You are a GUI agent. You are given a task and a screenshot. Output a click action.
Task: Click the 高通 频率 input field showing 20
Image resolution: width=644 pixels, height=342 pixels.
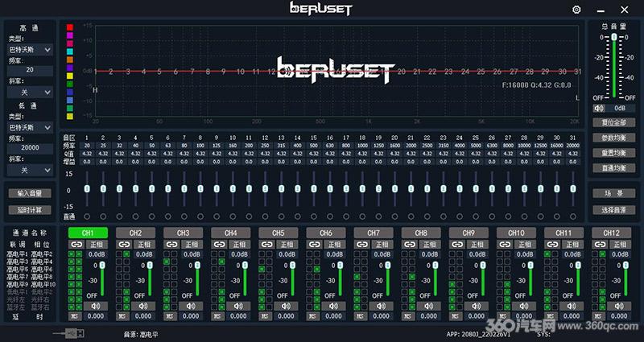30,70
